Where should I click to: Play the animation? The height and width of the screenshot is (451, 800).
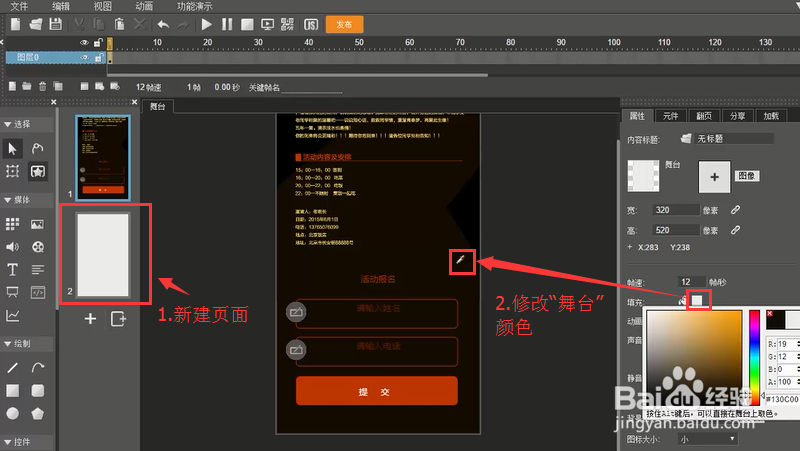click(x=207, y=24)
